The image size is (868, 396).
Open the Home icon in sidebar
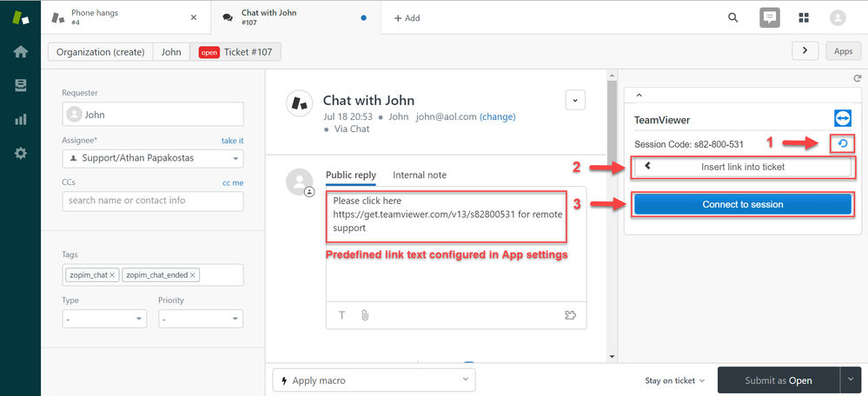coord(21,51)
